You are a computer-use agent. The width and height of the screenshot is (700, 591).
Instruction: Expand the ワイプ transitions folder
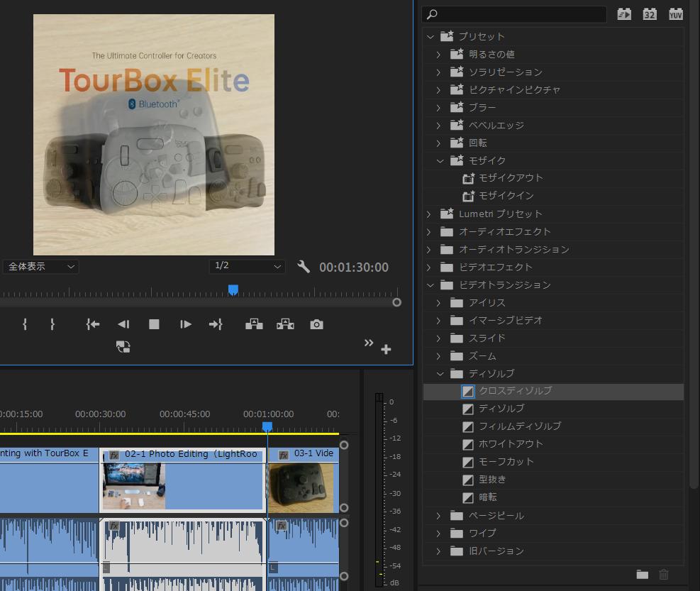pyautogui.click(x=438, y=533)
